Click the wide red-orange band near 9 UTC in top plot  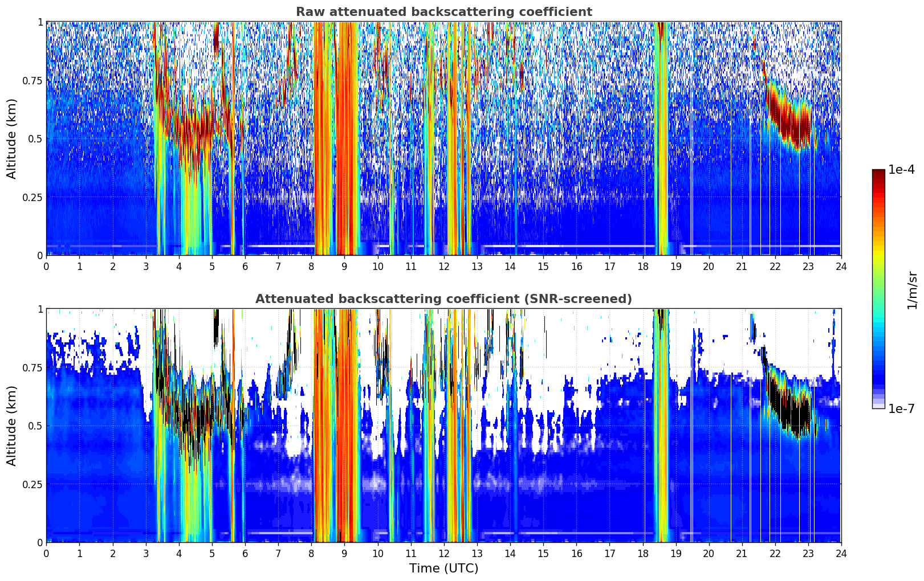[347, 138]
